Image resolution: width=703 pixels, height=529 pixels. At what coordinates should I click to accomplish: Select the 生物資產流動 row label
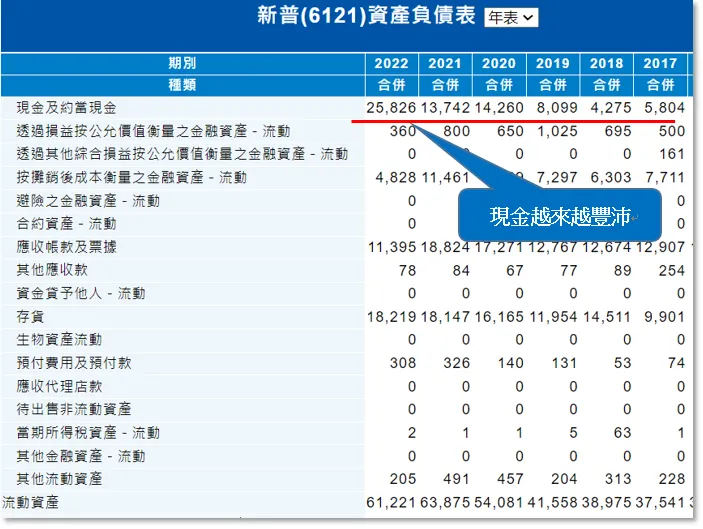pyautogui.click(x=59, y=340)
